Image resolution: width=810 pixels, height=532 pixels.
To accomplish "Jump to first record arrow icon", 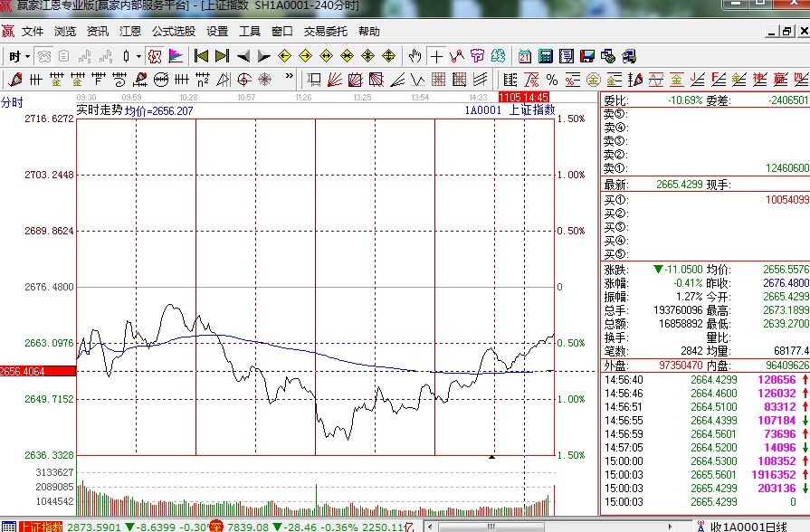I will (x=201, y=56).
